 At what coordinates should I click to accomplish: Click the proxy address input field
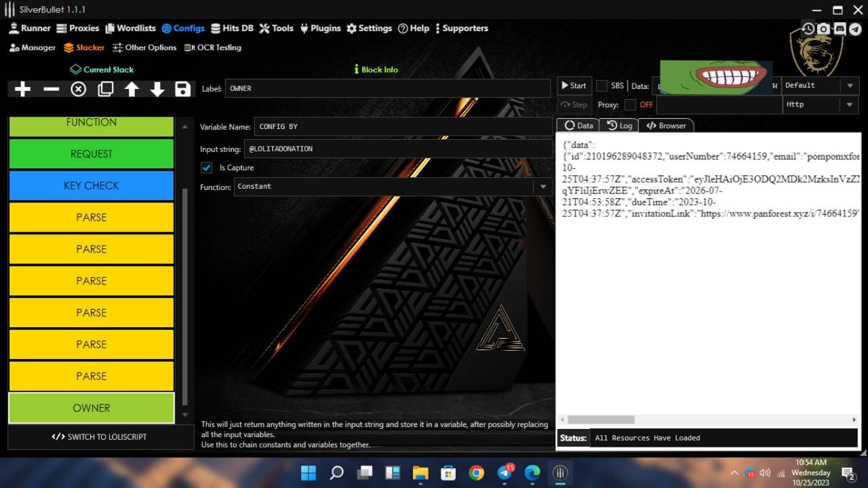pyautogui.click(x=719, y=105)
